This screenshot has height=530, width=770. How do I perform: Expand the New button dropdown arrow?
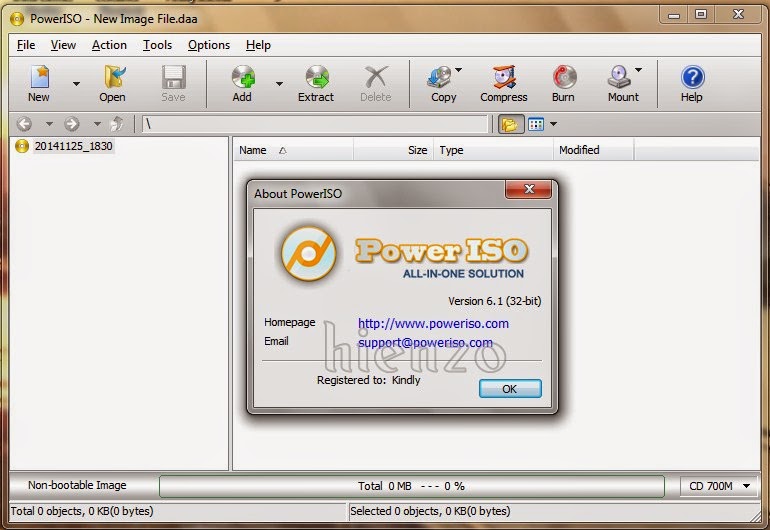pyautogui.click(x=76, y=84)
